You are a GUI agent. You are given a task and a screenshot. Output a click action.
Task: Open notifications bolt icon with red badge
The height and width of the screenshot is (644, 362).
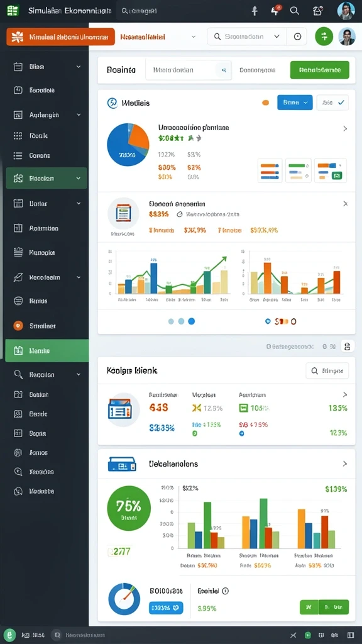pos(275,11)
